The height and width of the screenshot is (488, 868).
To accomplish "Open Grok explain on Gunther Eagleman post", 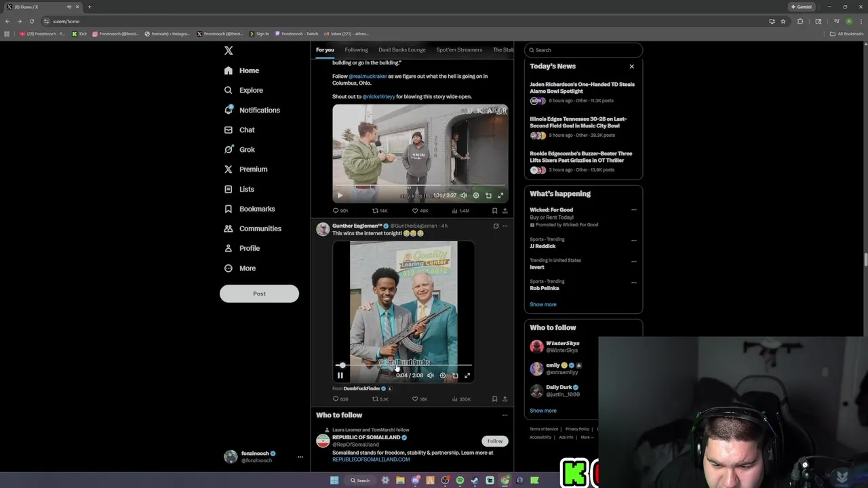I will pos(496,226).
